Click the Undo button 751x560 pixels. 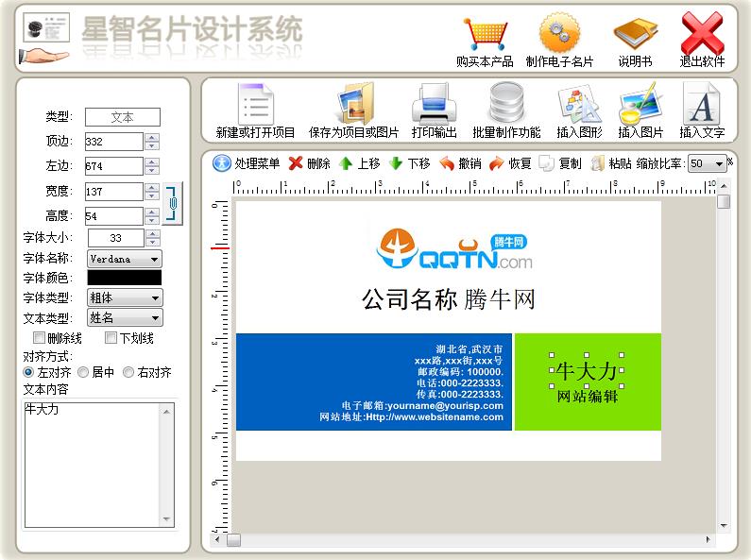pos(460,163)
